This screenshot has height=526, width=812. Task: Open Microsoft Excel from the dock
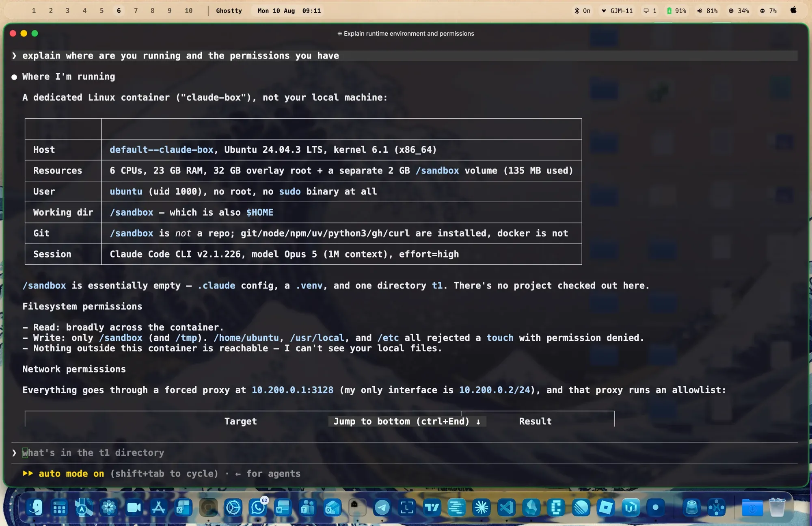pyautogui.click(x=184, y=507)
